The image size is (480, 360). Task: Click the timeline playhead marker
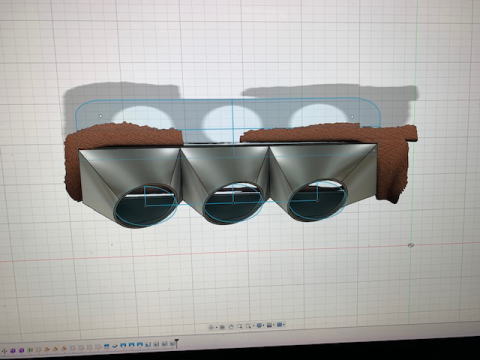coord(177,342)
